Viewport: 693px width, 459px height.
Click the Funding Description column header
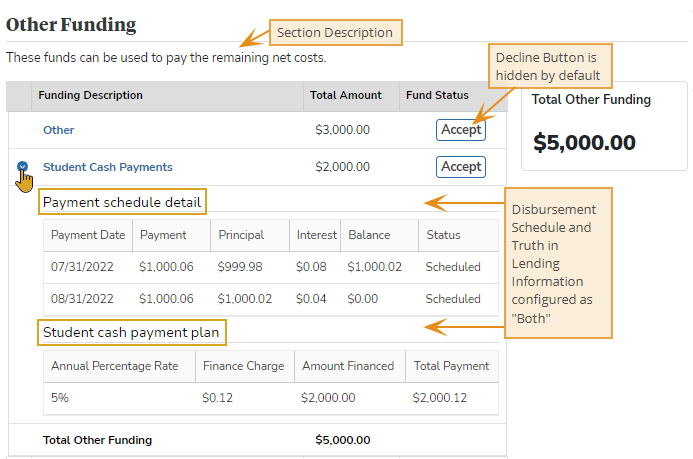click(90, 96)
